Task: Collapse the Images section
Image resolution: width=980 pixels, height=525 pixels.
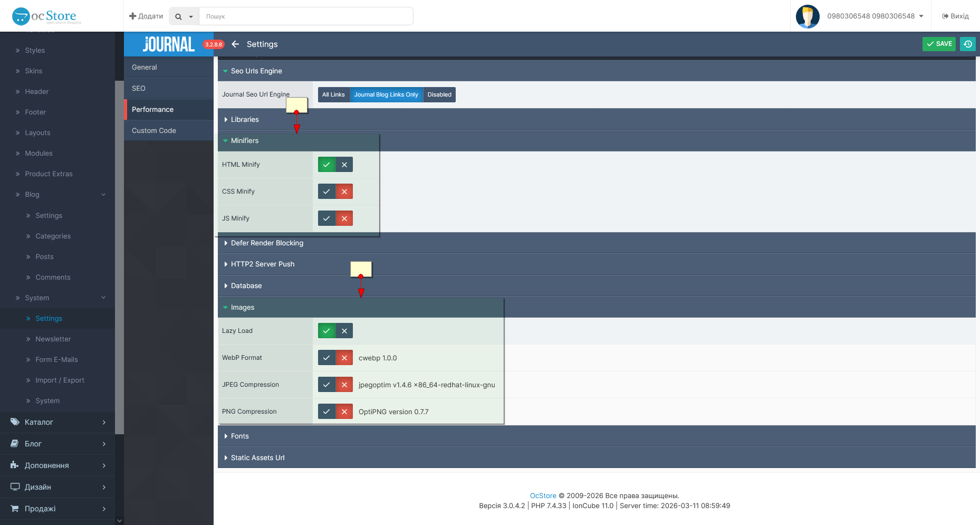Action: [x=597, y=307]
